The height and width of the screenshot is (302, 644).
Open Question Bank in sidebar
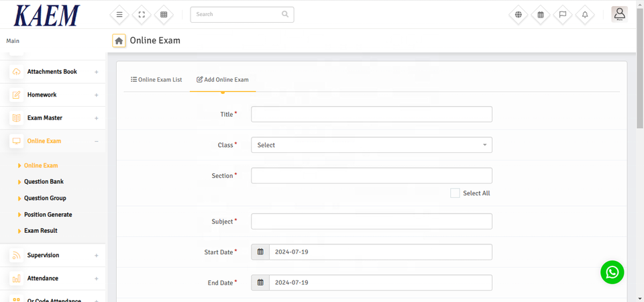coord(44,182)
